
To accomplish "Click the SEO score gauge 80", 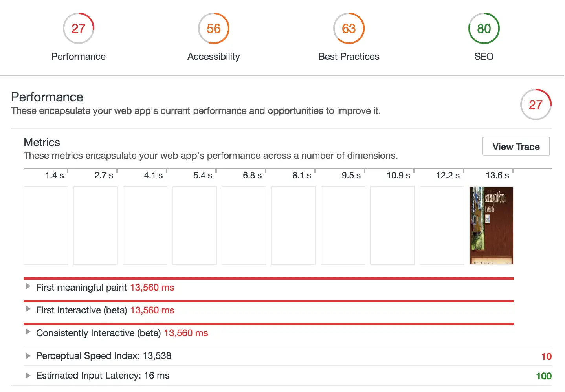I will click(484, 28).
